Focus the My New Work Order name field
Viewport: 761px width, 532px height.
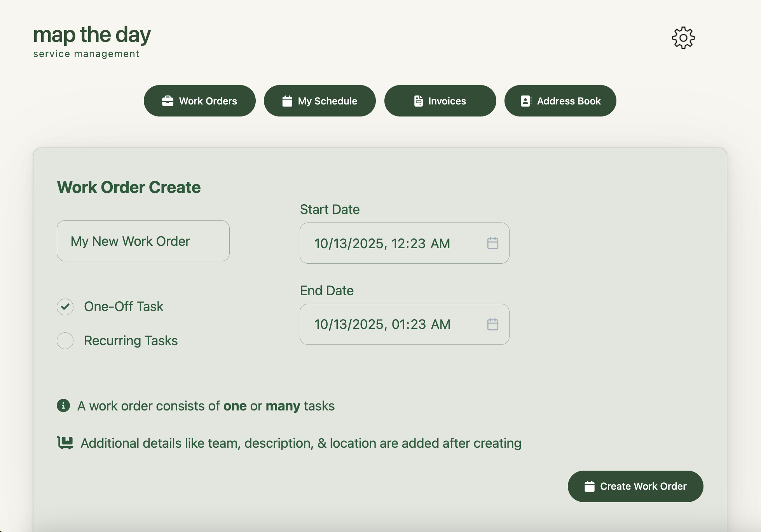point(143,241)
